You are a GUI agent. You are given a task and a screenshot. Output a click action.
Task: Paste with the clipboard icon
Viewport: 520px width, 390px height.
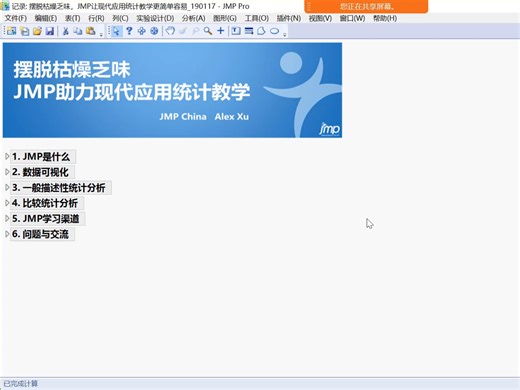click(90, 31)
